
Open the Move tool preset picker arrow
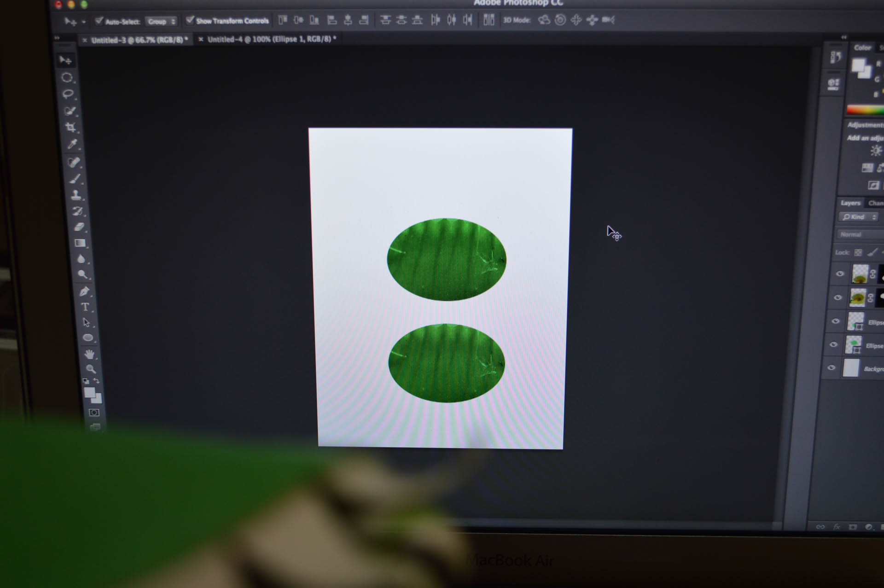click(84, 22)
